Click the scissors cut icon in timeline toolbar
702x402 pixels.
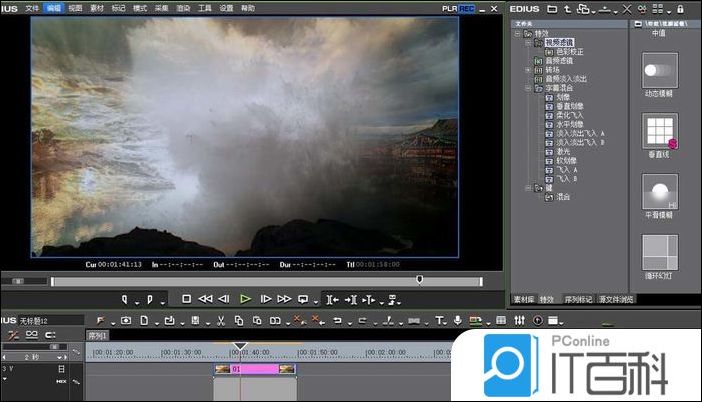(x=220, y=320)
